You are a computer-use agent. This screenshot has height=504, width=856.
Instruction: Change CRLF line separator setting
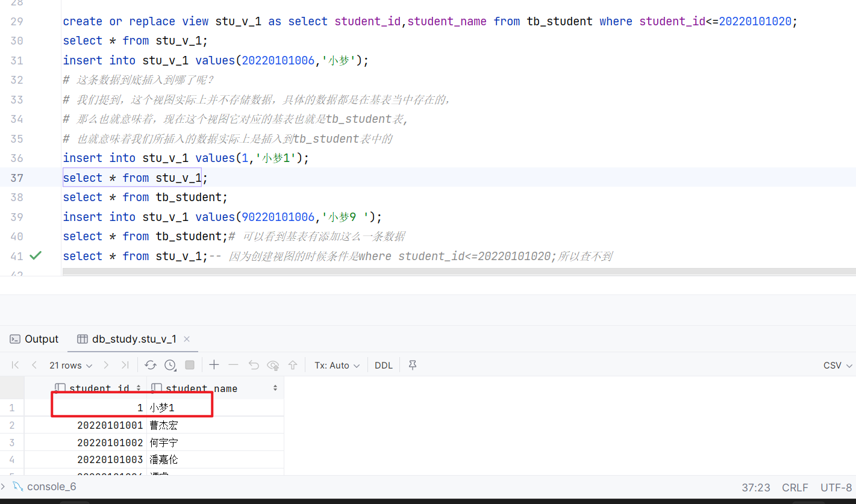click(x=795, y=487)
